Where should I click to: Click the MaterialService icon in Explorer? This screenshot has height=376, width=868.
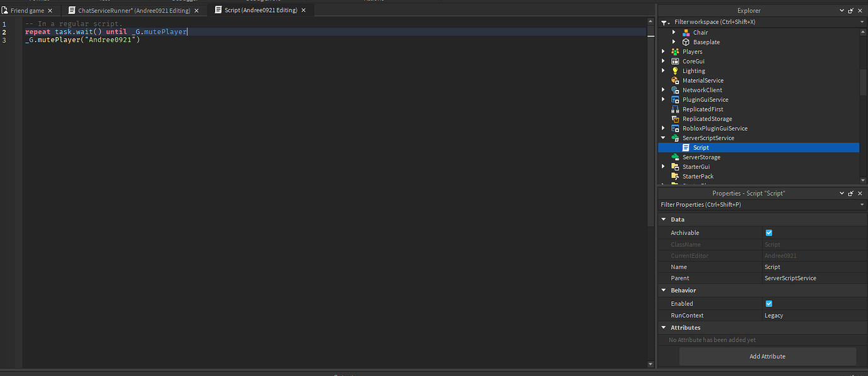pyautogui.click(x=676, y=80)
